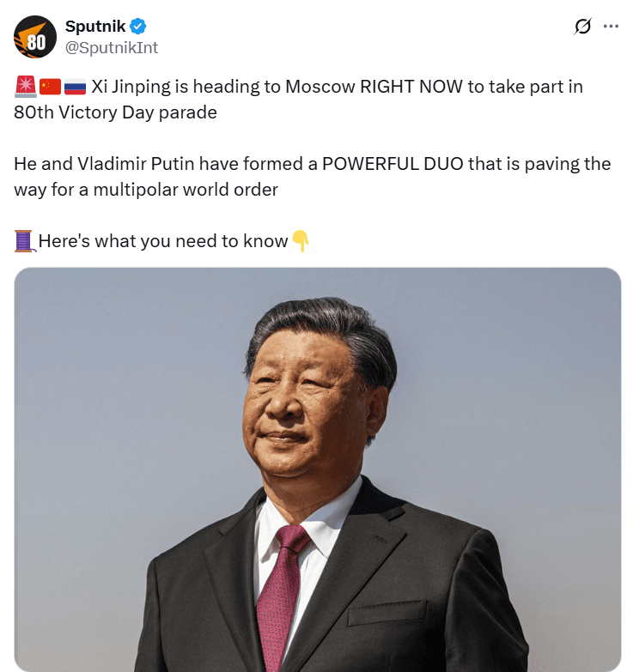
Task: Click the pointing-down hand emoji
Action: tap(301, 241)
